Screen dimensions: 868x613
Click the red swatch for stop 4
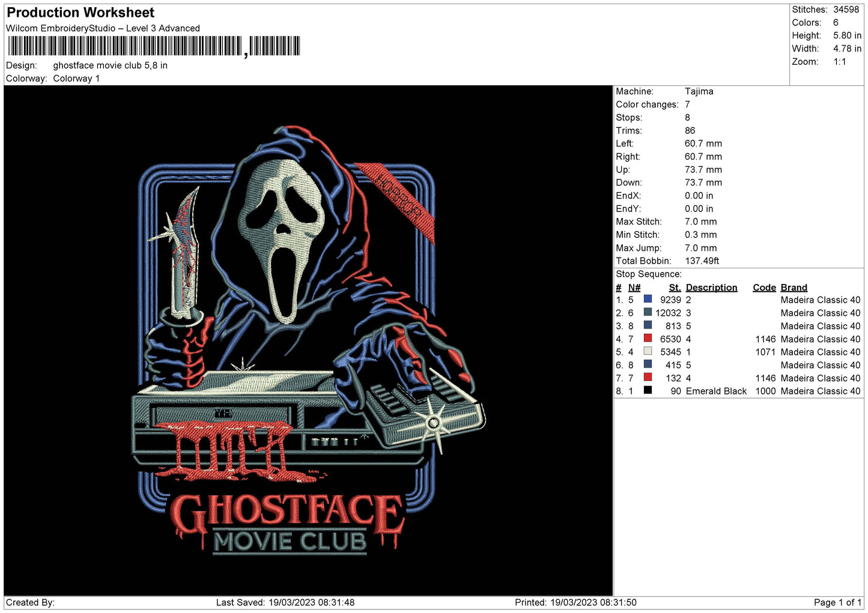click(648, 338)
